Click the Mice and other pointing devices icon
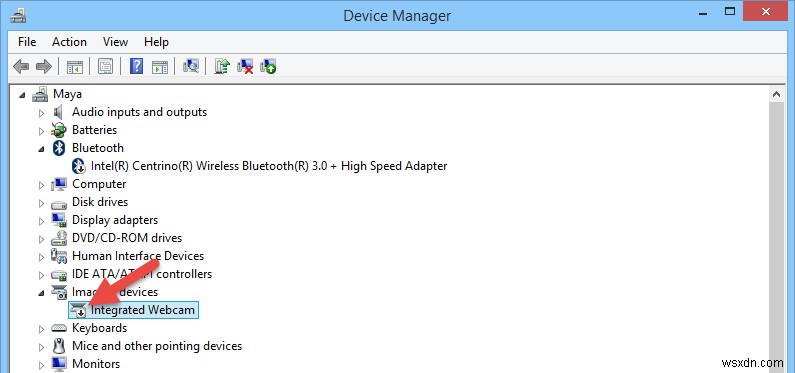Viewport: 795px width, 373px height. click(59, 346)
